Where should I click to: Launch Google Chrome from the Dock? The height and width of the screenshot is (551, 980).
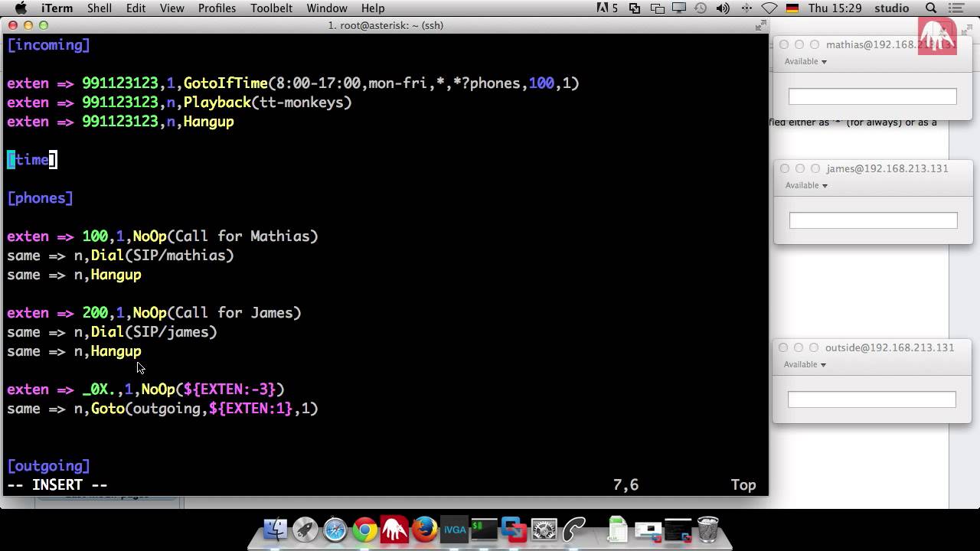click(365, 530)
